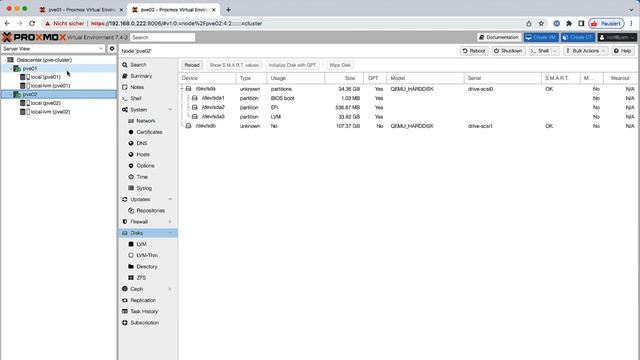Open the Time settings item
This screenshot has width=640, height=360.
tap(142, 177)
